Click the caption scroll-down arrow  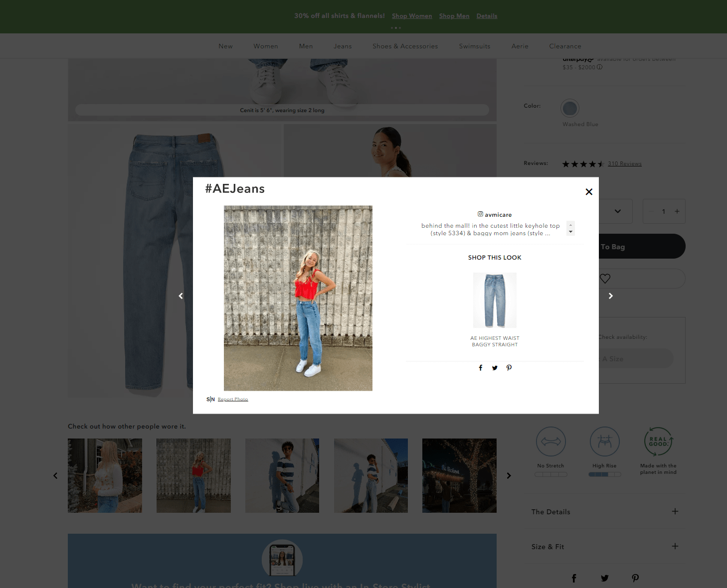click(571, 232)
